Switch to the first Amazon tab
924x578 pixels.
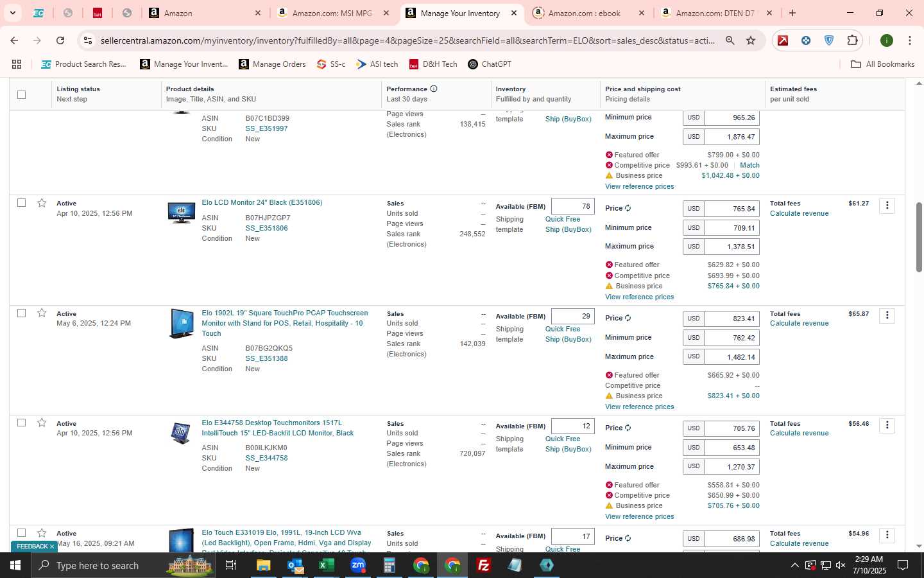point(204,13)
